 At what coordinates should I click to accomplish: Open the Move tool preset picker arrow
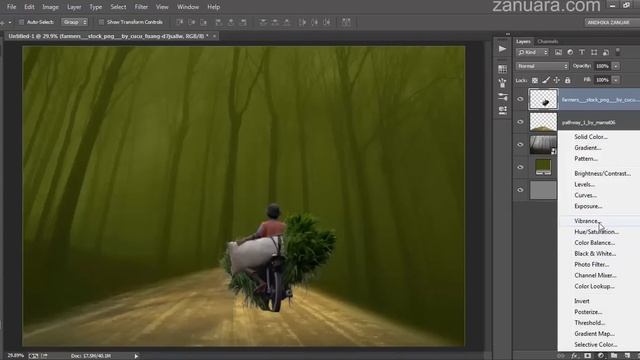(x=10, y=22)
